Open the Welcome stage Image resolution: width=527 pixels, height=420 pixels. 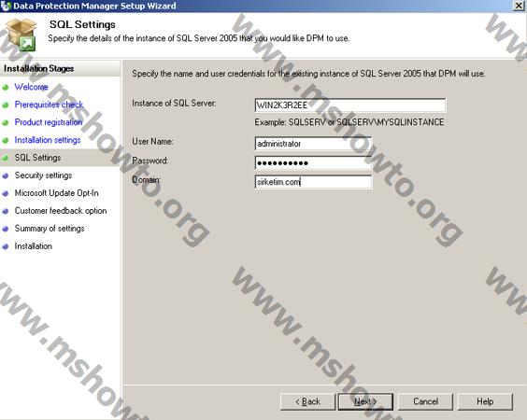tap(31, 87)
